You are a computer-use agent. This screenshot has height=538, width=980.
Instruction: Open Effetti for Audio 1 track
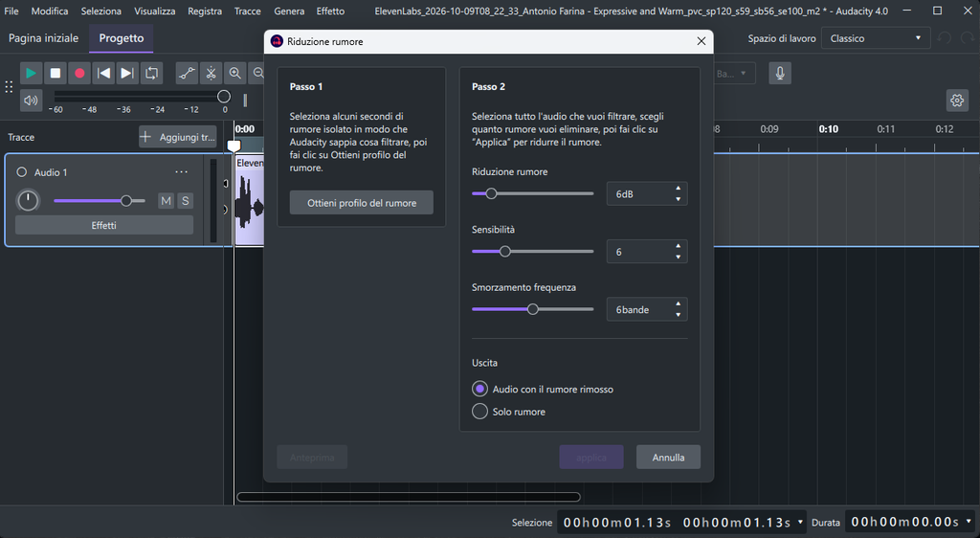click(103, 225)
